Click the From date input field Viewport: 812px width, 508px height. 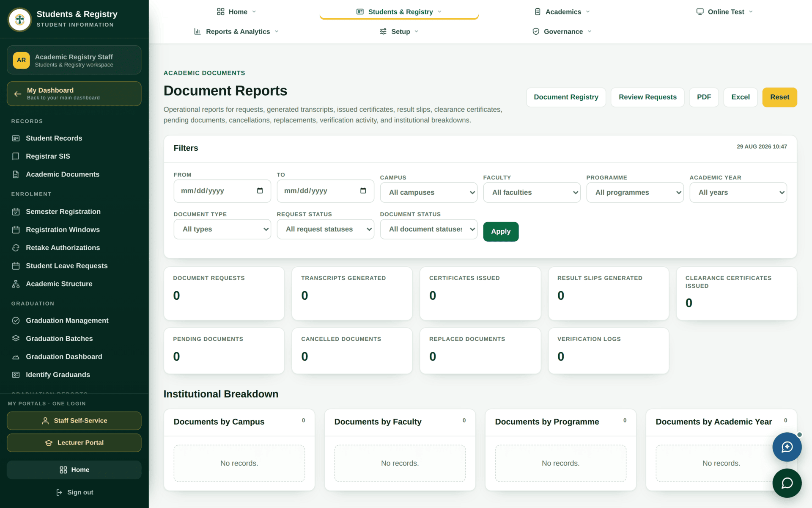(x=222, y=191)
